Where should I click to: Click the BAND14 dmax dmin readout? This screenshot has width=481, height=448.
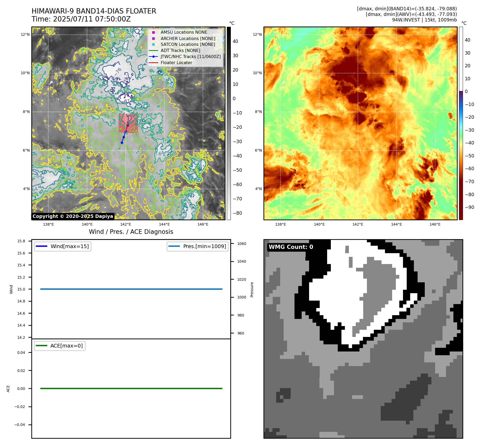[407, 9]
